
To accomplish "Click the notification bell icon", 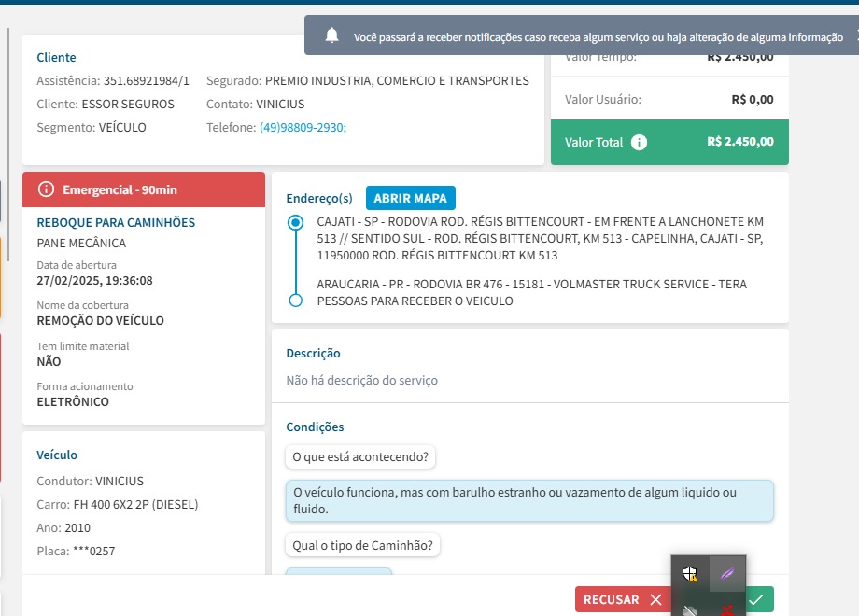I will coord(331,35).
